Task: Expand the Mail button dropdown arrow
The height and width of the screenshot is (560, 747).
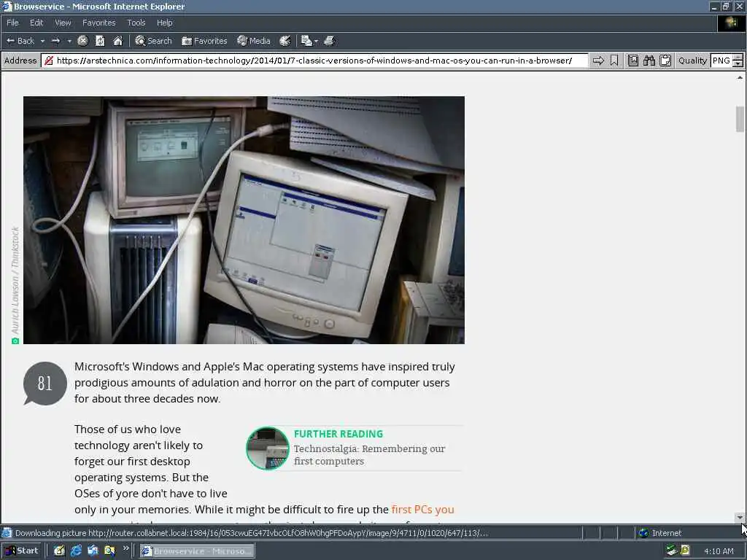Action: tap(316, 41)
